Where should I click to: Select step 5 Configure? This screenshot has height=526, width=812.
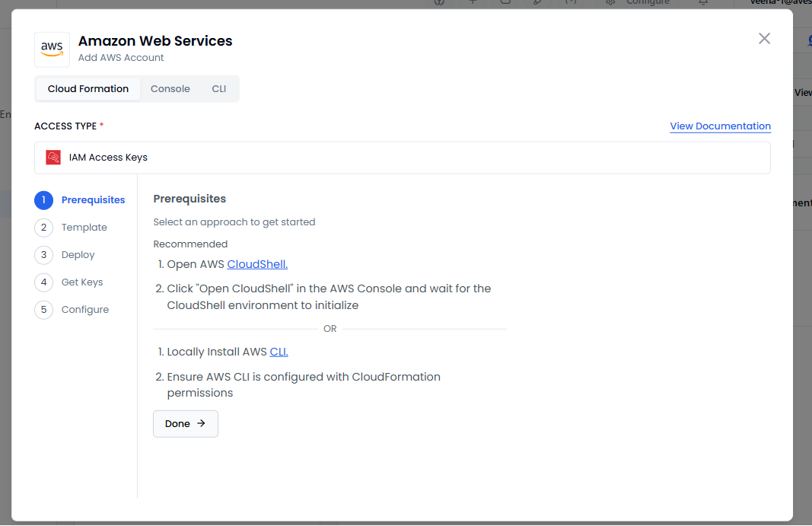tap(84, 310)
